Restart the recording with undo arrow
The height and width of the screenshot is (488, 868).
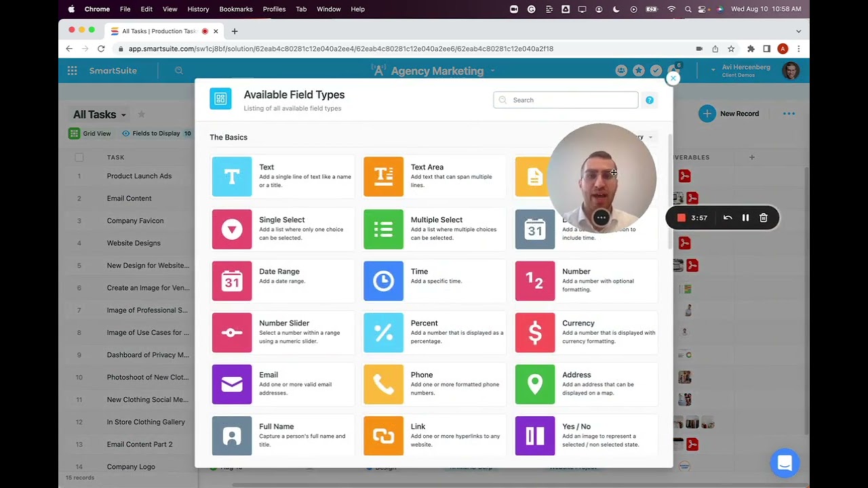coord(728,218)
